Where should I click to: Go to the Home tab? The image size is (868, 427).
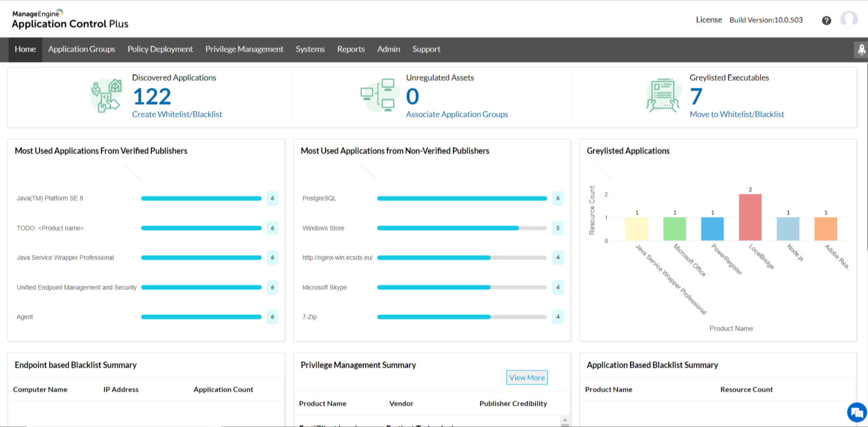(25, 49)
